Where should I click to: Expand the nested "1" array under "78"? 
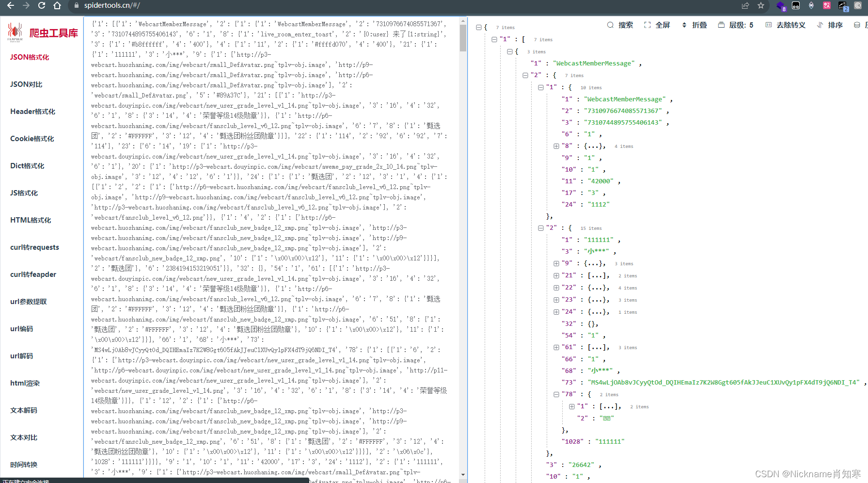coord(572,406)
